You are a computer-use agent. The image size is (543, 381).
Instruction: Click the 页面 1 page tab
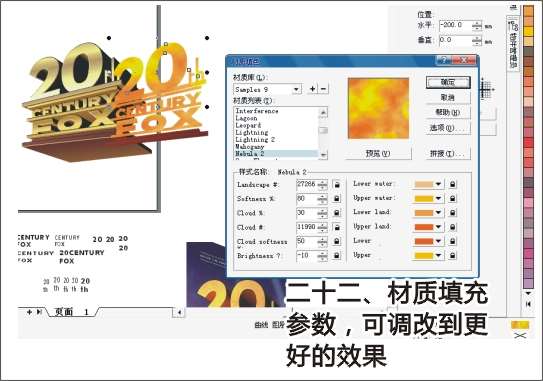click(72, 312)
